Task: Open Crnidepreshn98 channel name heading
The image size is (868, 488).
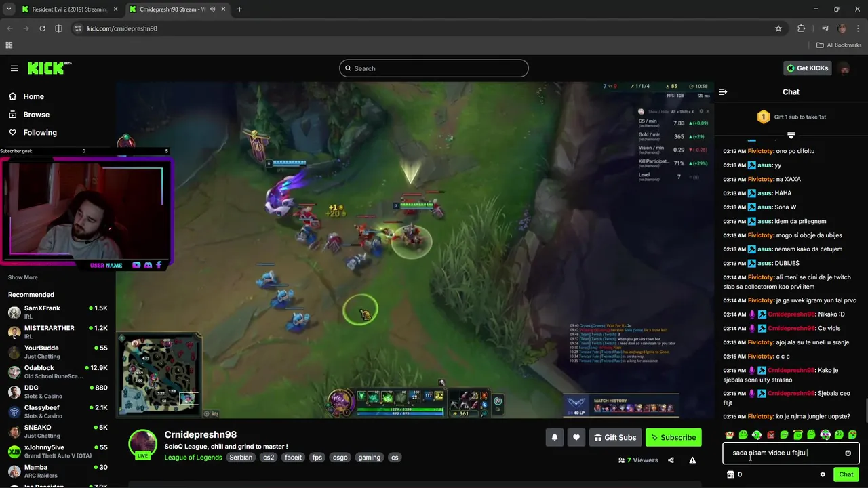Action: tap(200, 435)
